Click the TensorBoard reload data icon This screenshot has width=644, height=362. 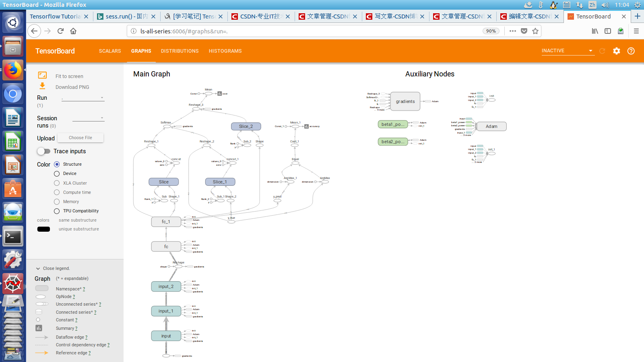coord(602,51)
